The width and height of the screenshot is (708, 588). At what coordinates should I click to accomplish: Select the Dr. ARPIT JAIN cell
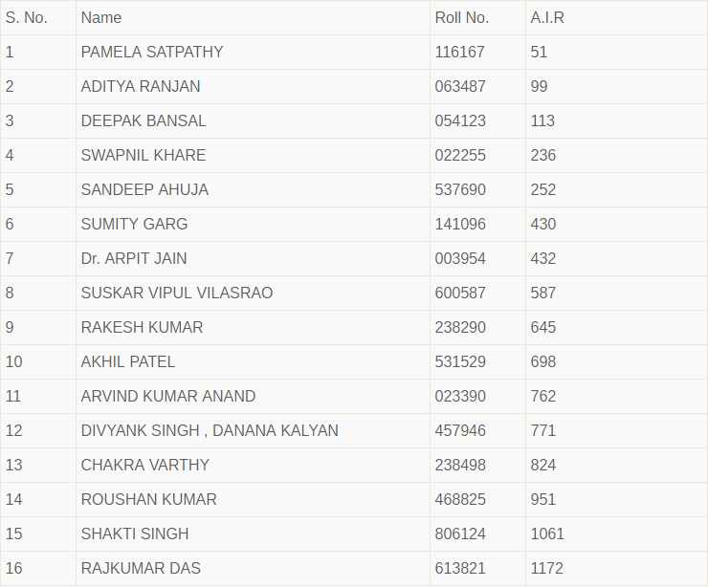tap(134, 258)
